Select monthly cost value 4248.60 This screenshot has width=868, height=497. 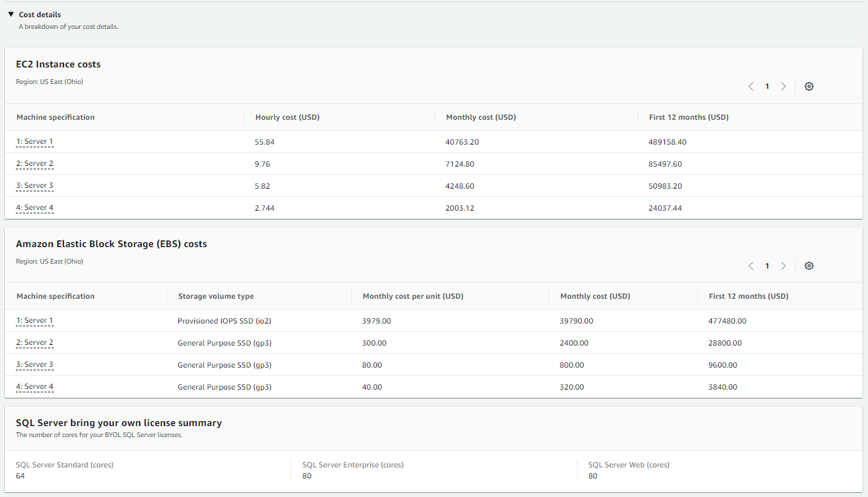[460, 186]
